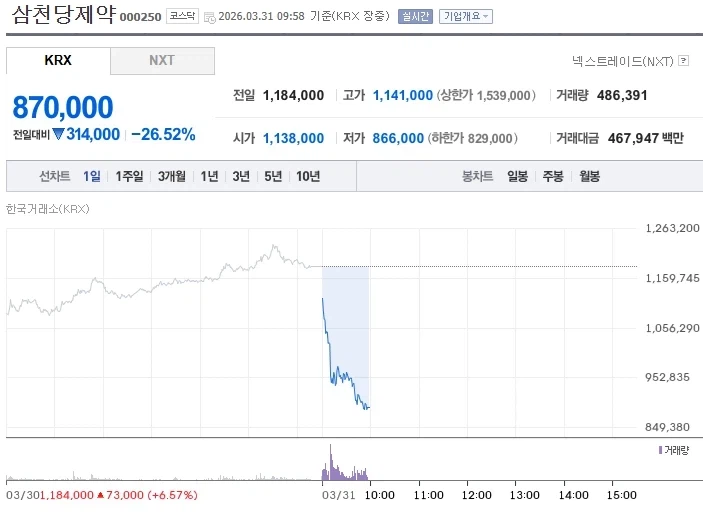Click the calendar icon beside the date

click(209, 17)
